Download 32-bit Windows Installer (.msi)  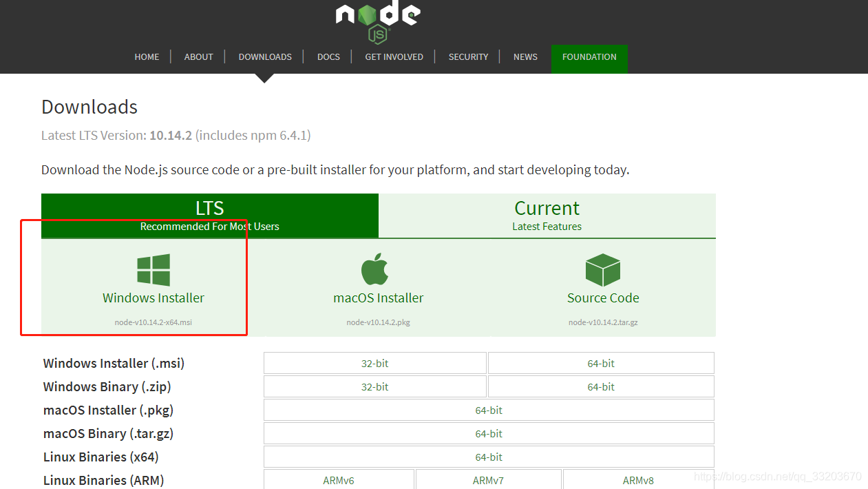[375, 363]
